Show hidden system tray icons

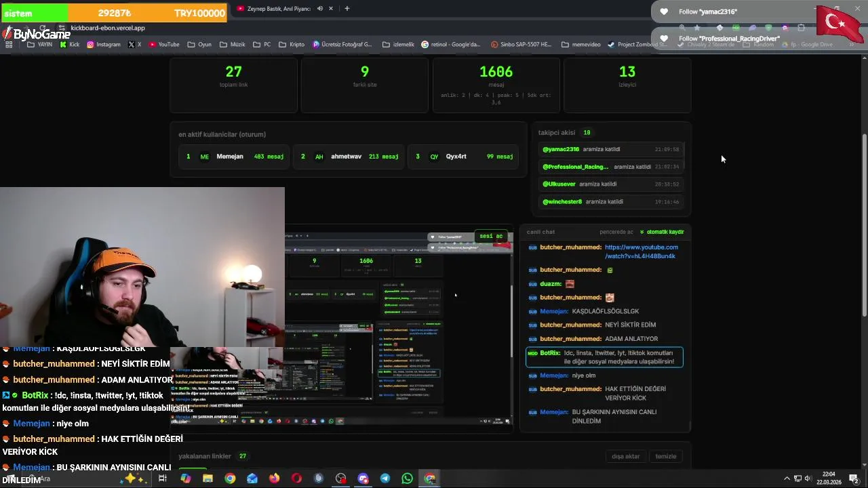point(787,479)
